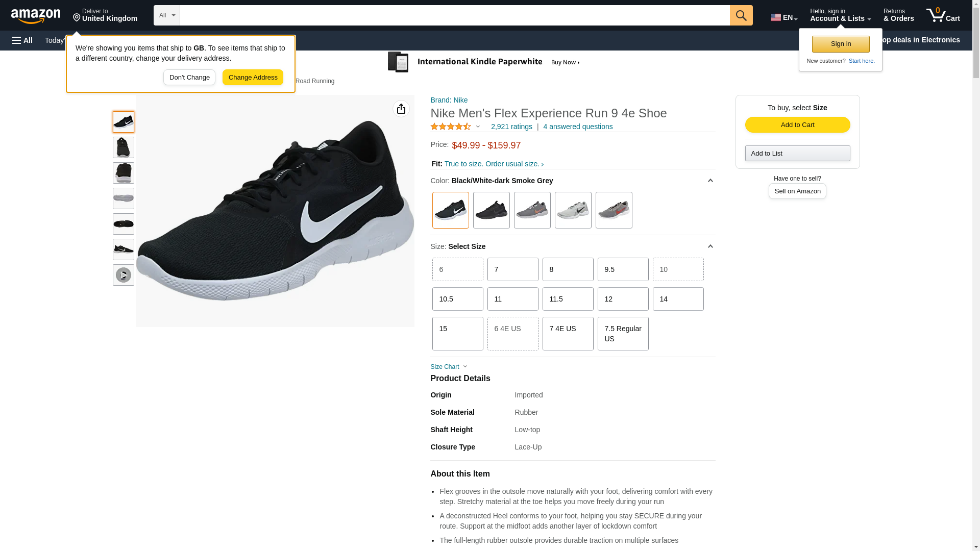
Task: Open the EN language dropdown
Action: tap(783, 17)
